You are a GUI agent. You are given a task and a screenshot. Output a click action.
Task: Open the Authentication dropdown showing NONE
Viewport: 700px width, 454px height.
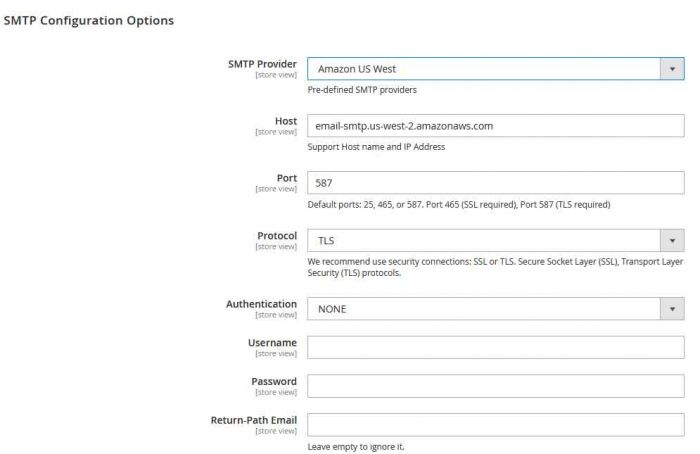tap(496, 309)
